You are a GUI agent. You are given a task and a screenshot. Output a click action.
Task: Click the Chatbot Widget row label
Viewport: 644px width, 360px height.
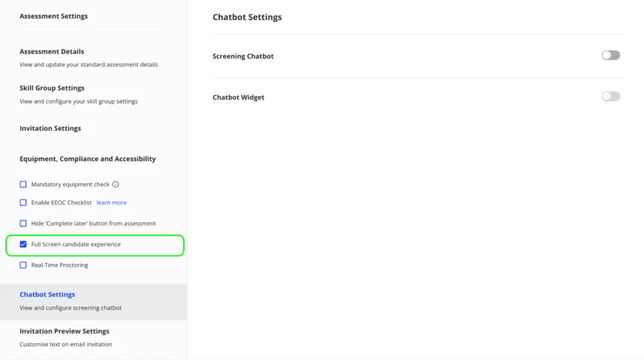pos(238,98)
